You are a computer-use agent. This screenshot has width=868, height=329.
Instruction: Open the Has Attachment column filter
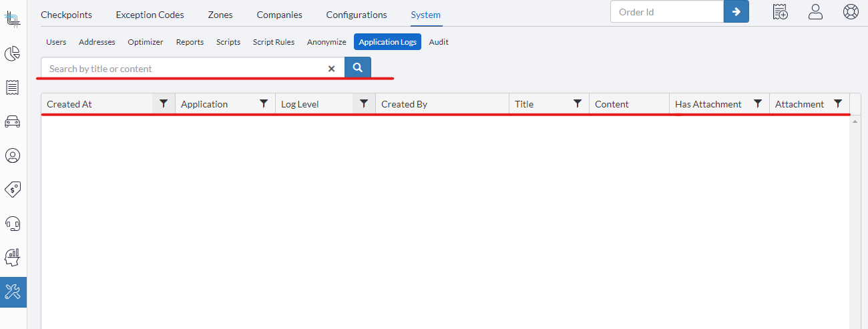click(x=758, y=103)
